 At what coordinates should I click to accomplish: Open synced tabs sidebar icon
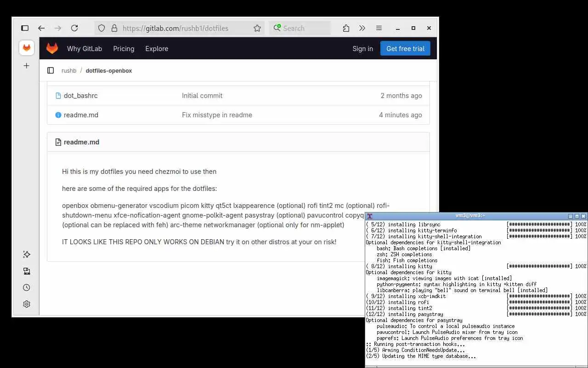tap(27, 271)
